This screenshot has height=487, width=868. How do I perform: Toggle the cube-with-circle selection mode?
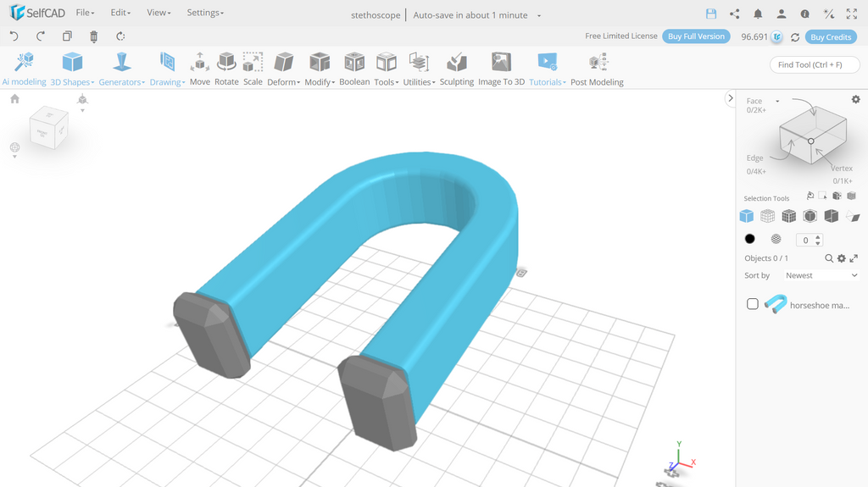coord(810,216)
